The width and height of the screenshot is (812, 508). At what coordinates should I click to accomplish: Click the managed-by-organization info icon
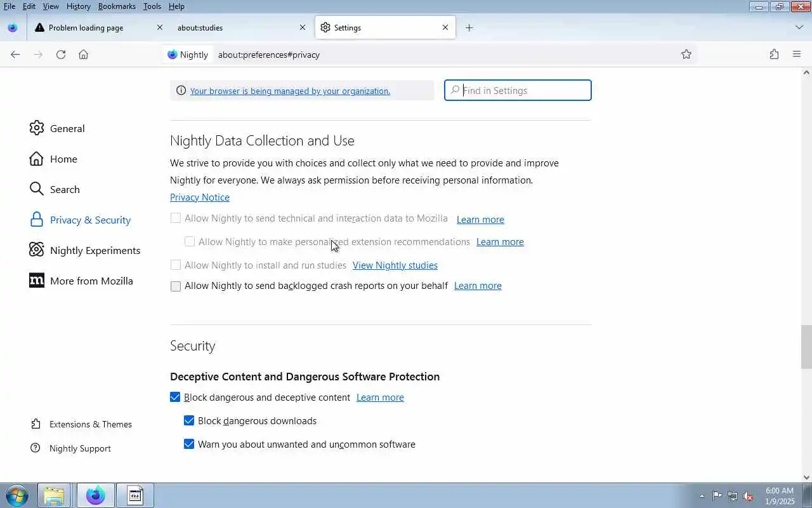pos(181,91)
